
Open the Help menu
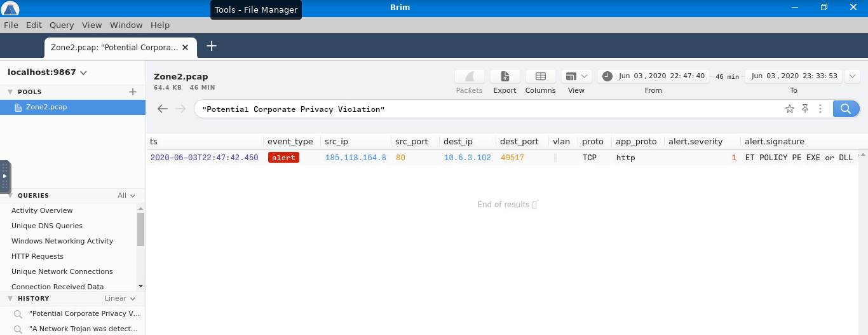[160, 25]
